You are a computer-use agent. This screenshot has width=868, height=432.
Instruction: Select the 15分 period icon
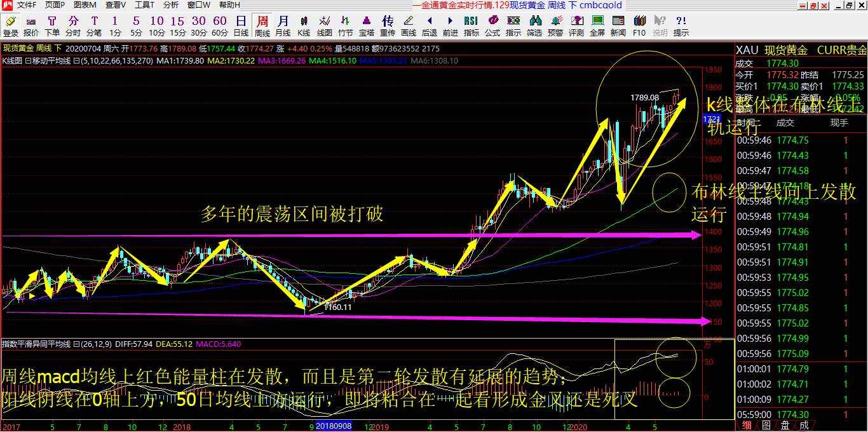178,26
